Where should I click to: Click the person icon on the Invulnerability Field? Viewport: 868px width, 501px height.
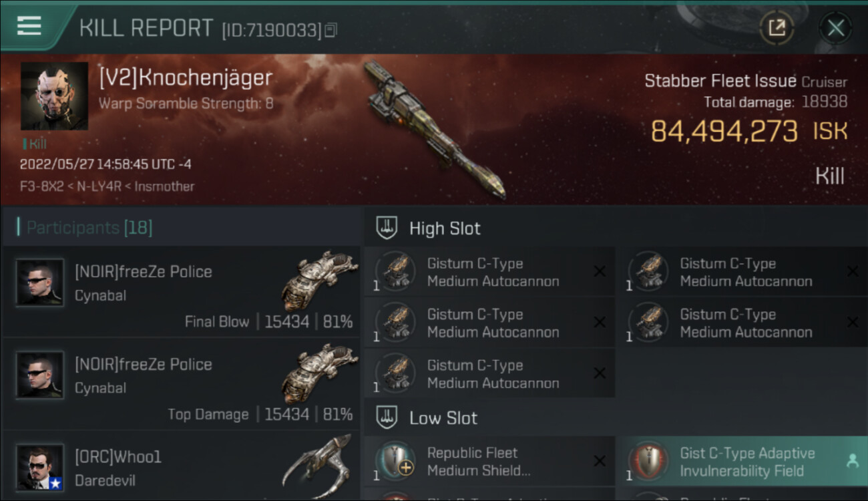click(852, 461)
